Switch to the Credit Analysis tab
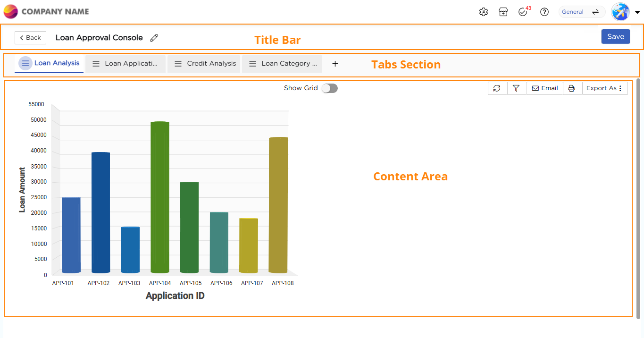644x338 pixels. pos(204,64)
